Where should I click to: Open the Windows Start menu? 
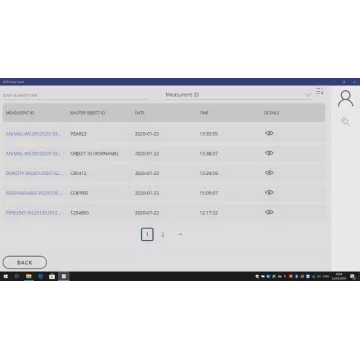coord(5,276)
